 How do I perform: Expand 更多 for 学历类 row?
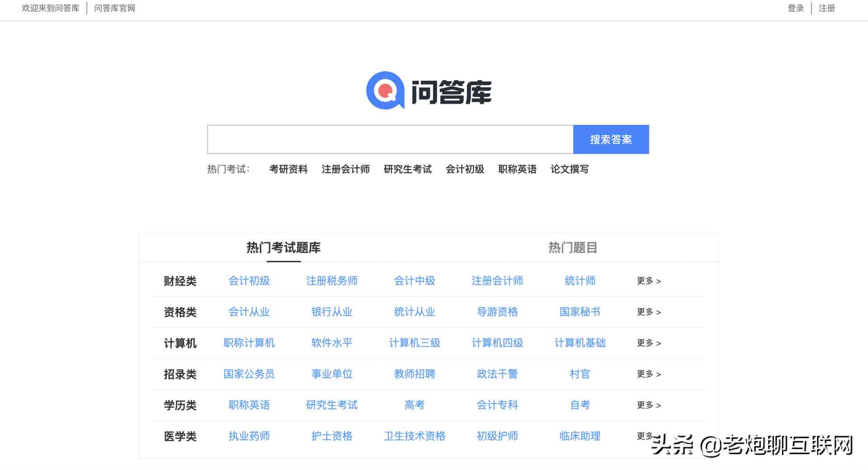pos(649,405)
